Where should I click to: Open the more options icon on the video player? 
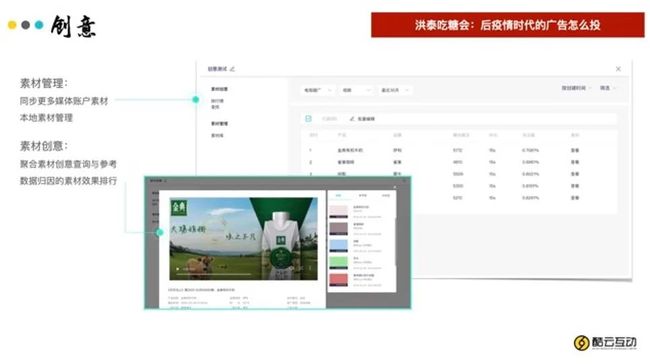point(310,268)
